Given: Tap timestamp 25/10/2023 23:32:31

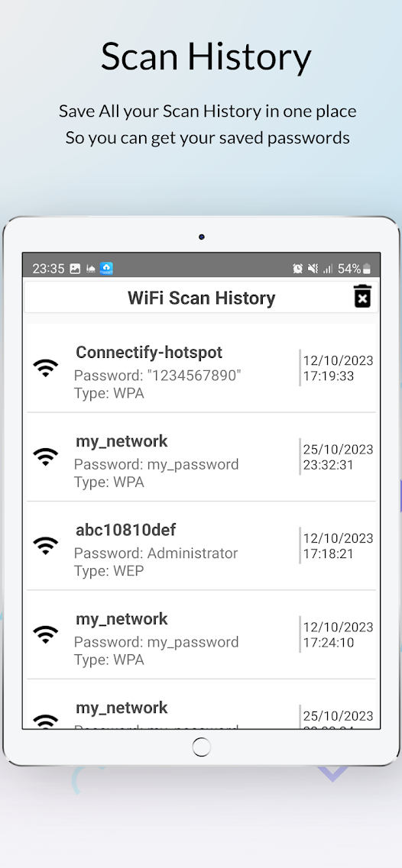Looking at the screenshot, I should click(339, 457).
